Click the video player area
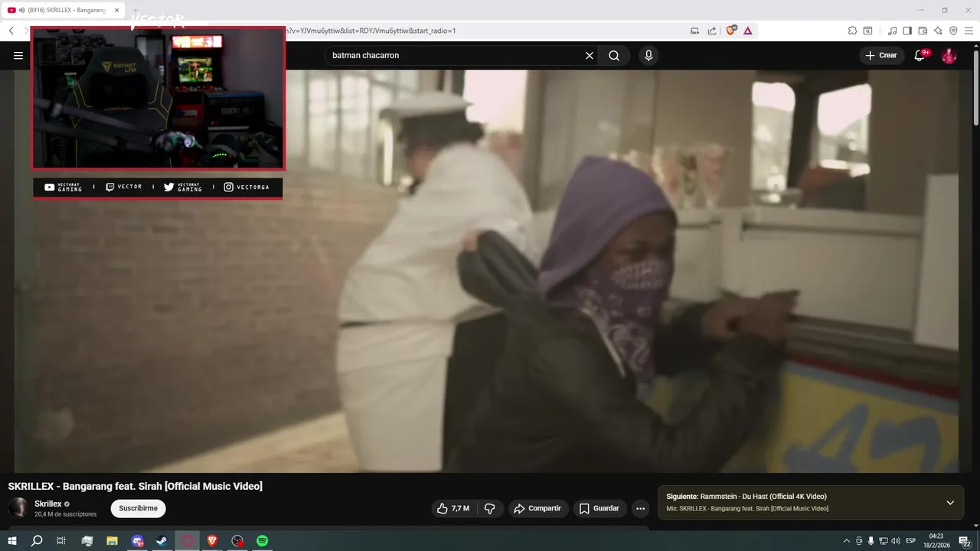 [x=486, y=271]
